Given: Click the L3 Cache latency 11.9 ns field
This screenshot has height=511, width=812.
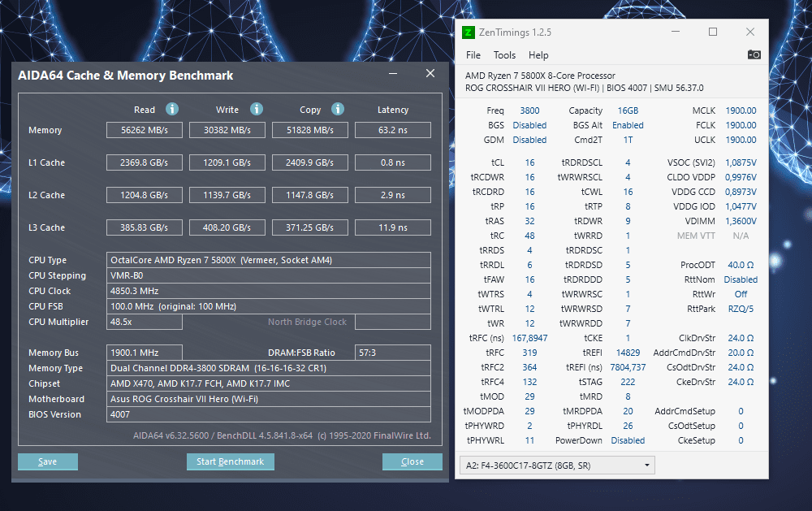Looking at the screenshot, I should pos(393,227).
